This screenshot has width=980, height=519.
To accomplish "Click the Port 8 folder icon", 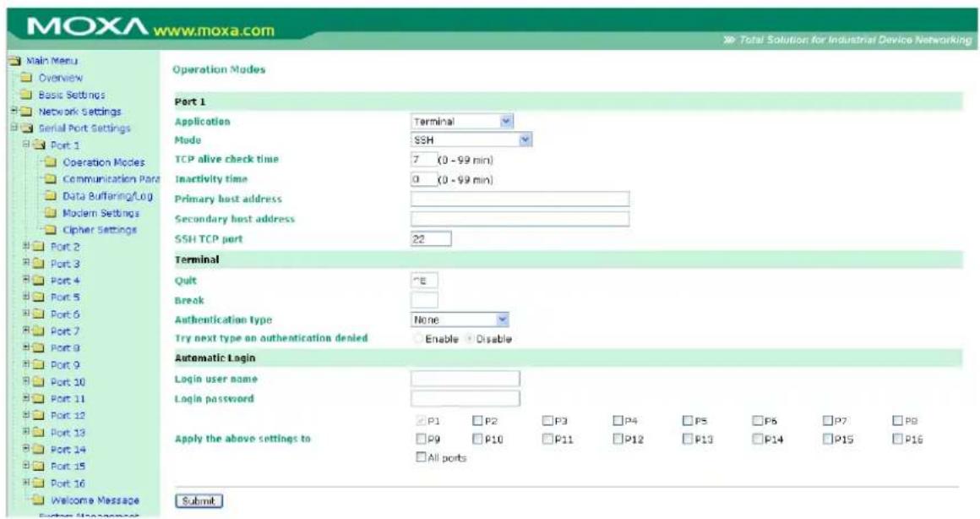I will pos(39,347).
